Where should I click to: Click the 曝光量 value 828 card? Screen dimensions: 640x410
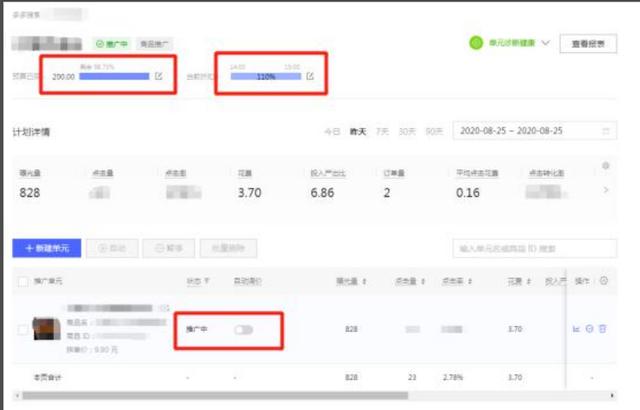coord(30,193)
